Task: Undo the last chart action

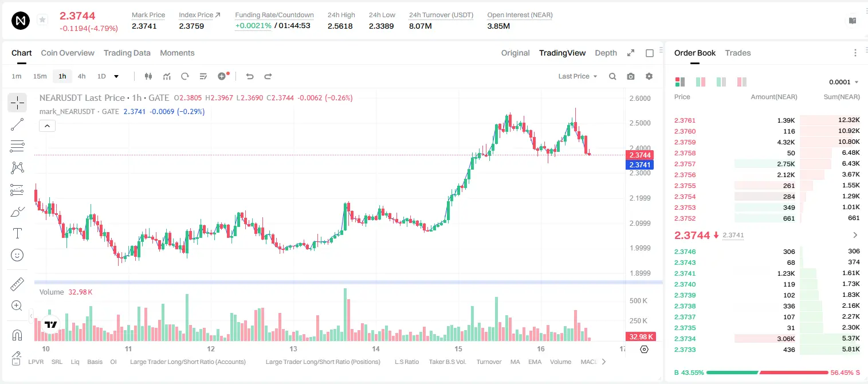Action: [x=250, y=76]
